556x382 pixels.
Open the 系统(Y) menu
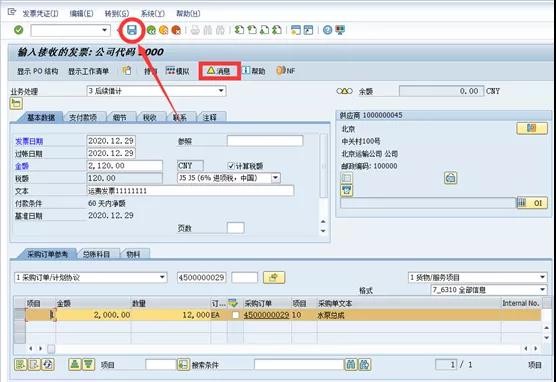pyautogui.click(x=152, y=13)
